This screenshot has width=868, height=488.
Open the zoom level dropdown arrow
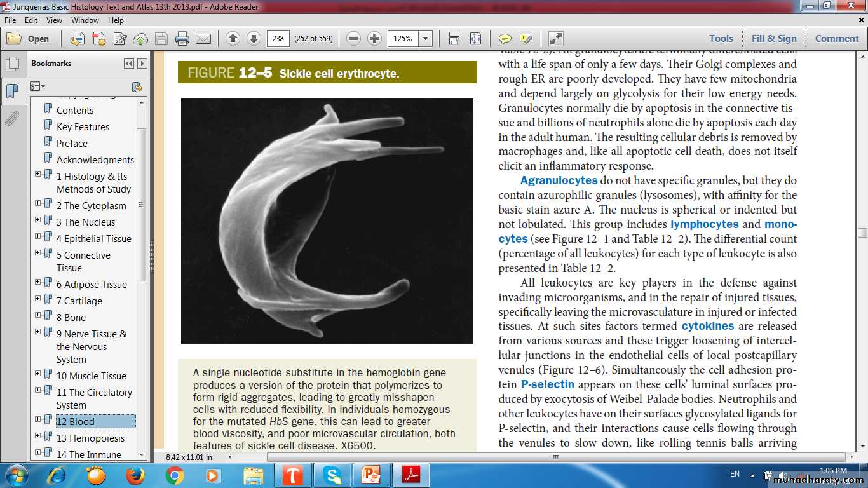[425, 39]
